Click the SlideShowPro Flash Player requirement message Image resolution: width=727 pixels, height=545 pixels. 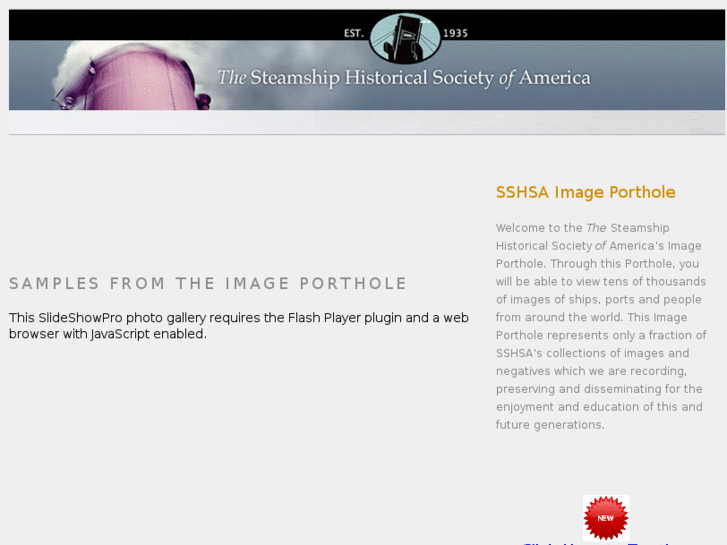tap(239, 326)
